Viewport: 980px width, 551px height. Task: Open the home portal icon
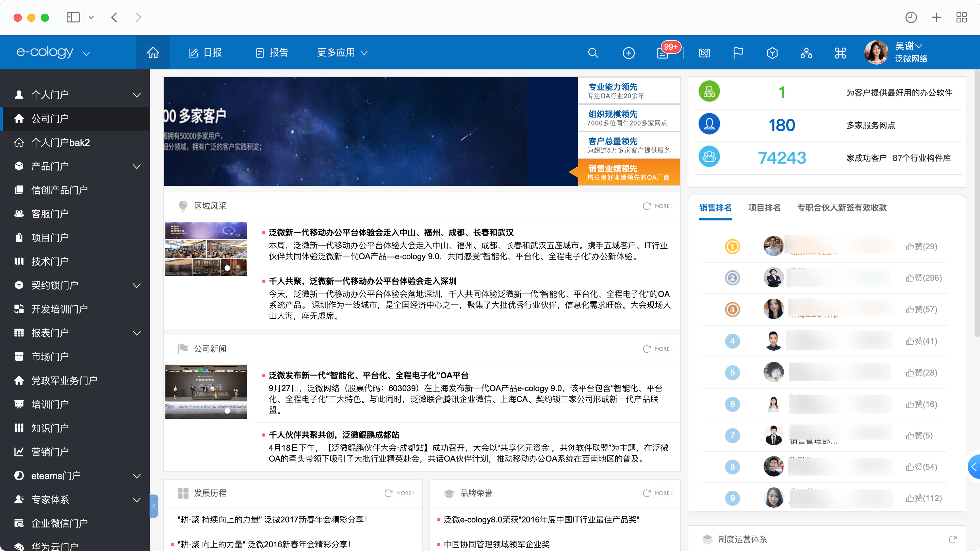(x=153, y=52)
